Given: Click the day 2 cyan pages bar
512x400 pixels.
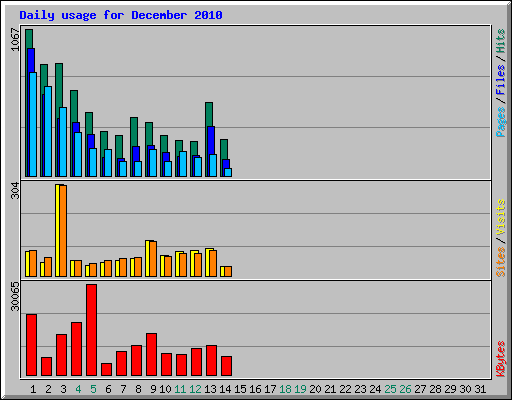Looking at the screenshot, I should pos(48,132).
